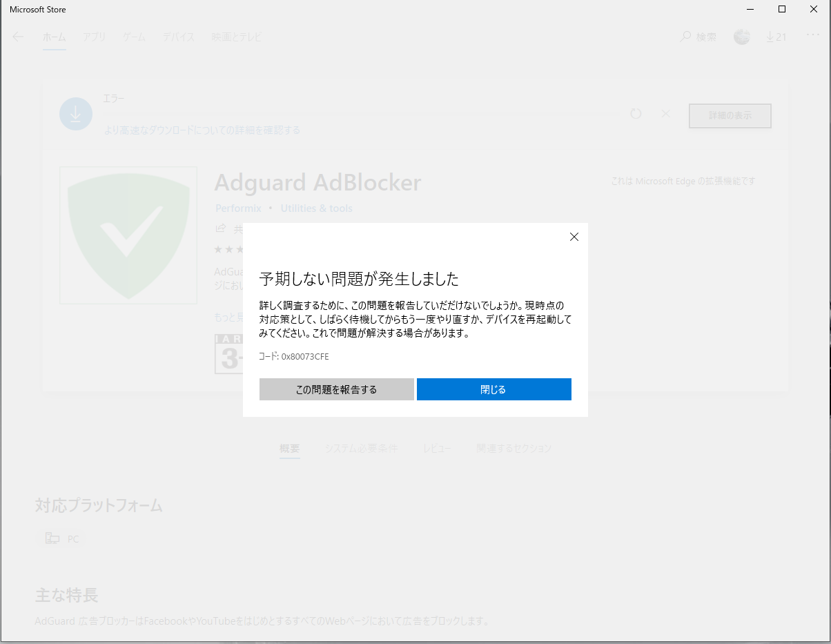This screenshot has width=831, height=644.
Task: Close the error dialog with the X icon
Action: point(574,237)
